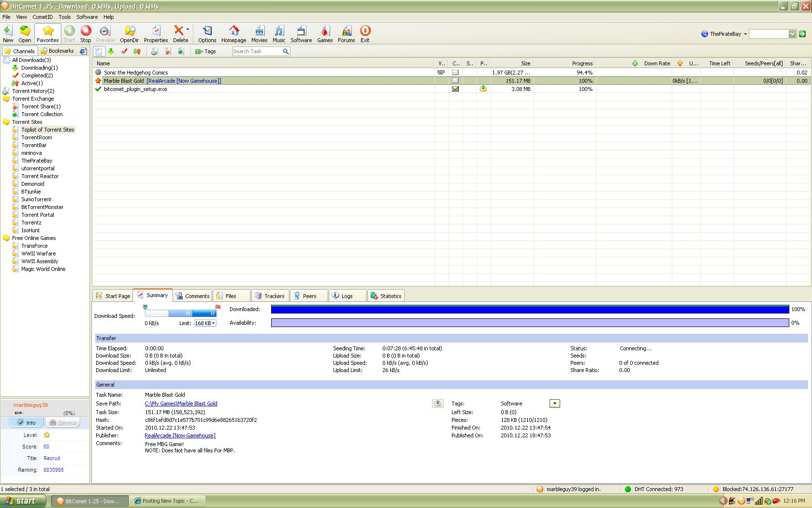Open the download directory with OpenDir
This screenshot has width=812, height=508.
130,34
